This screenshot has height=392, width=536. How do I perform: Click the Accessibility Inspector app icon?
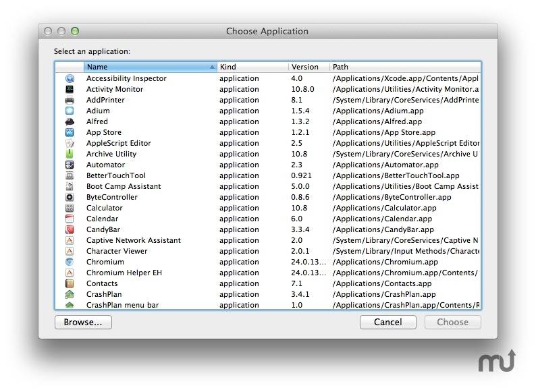(70, 78)
